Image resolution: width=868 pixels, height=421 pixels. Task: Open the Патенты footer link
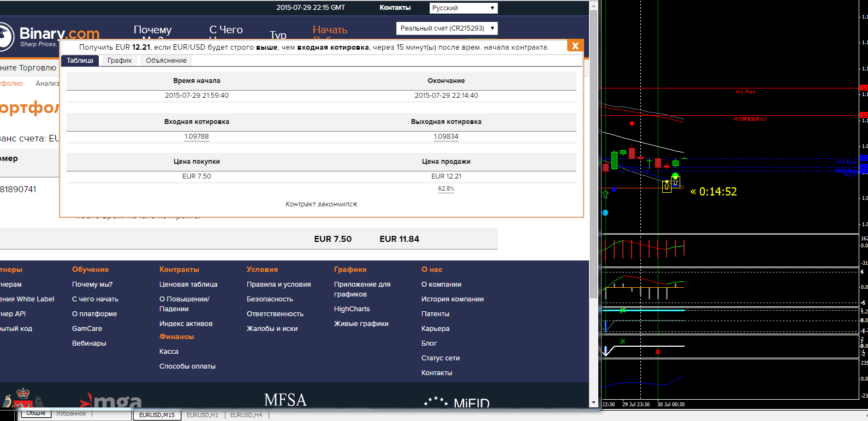coord(435,314)
